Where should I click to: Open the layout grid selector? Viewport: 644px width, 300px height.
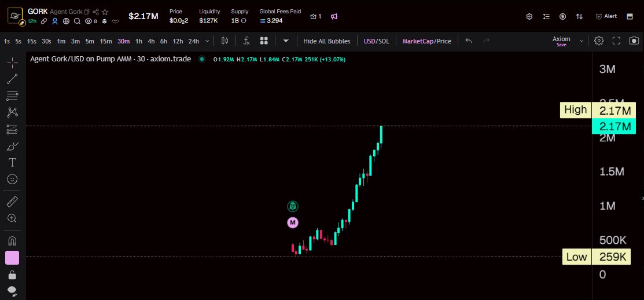pos(264,41)
